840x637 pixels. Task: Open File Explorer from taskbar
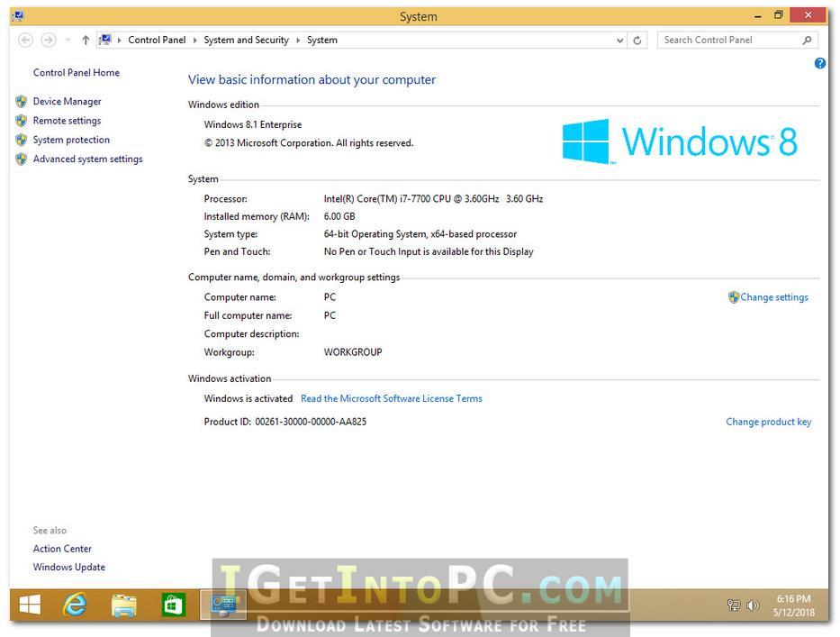pyautogui.click(x=124, y=605)
